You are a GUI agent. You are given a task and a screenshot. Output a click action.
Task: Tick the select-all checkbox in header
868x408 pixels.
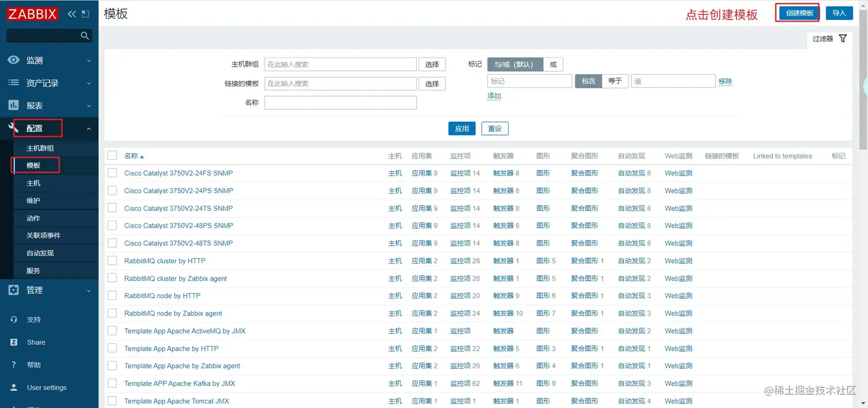pyautogui.click(x=112, y=155)
